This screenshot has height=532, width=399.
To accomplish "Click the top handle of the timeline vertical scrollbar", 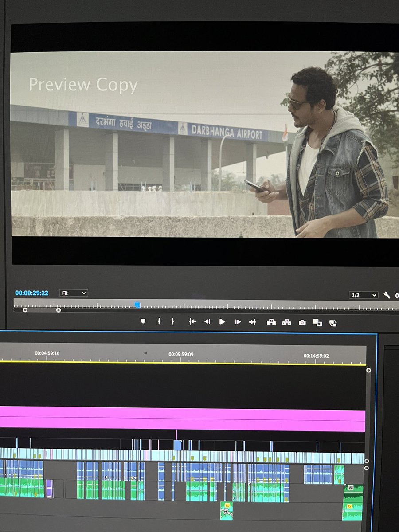I will [x=368, y=370].
